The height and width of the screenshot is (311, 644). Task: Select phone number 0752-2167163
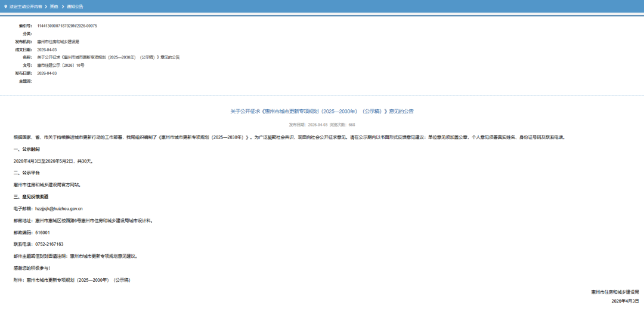49,244
